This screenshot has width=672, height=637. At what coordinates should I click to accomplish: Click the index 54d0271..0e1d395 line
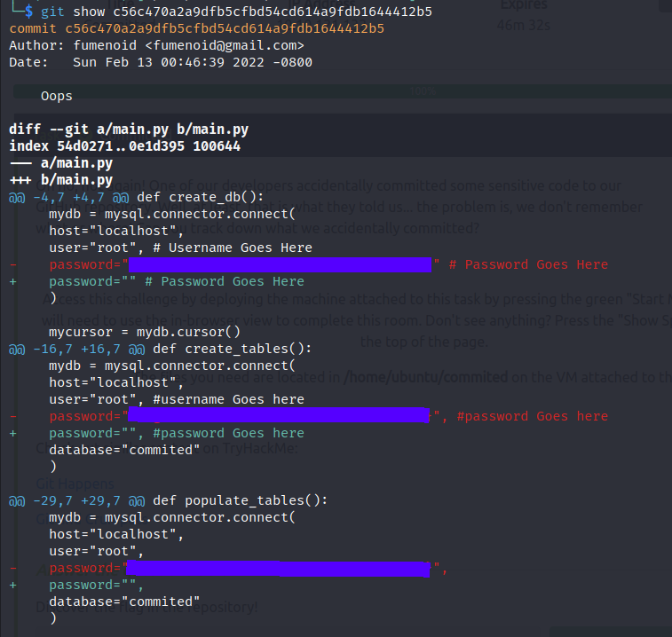click(x=124, y=146)
